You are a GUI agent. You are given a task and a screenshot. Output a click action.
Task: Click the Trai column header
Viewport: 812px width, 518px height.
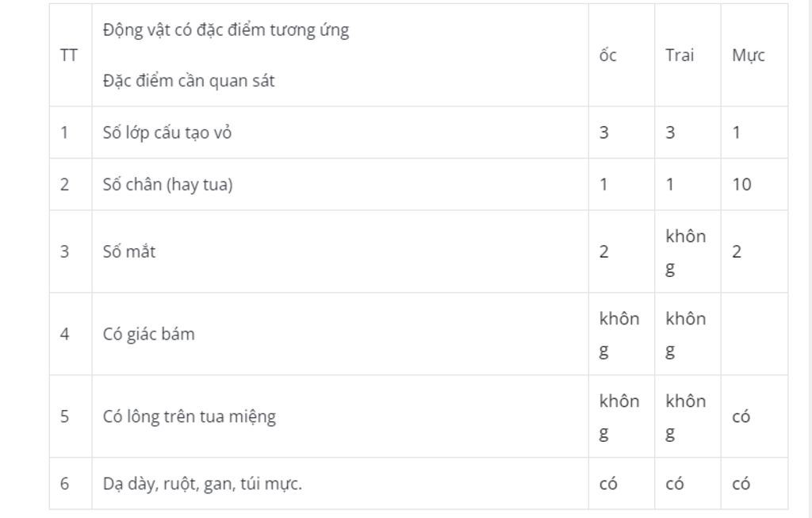click(x=688, y=55)
